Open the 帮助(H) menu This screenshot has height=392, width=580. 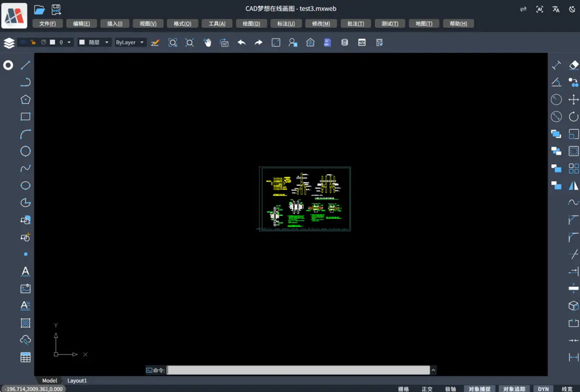459,24
